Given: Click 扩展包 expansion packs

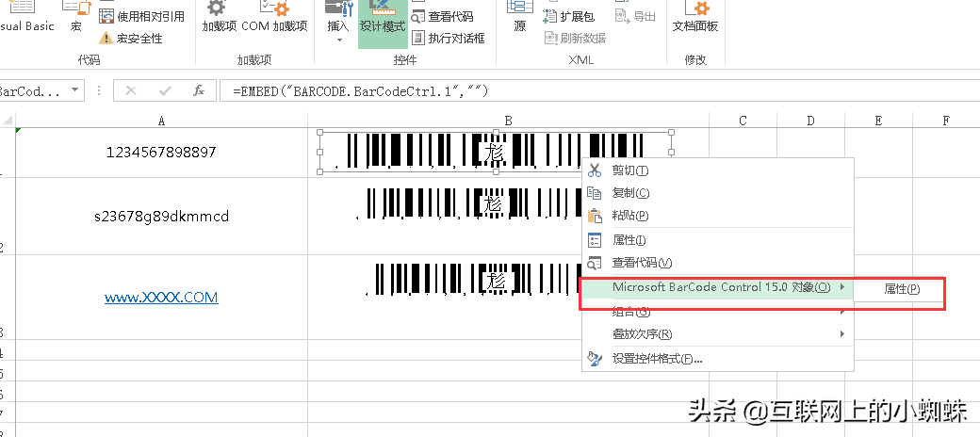Looking at the screenshot, I should click(x=569, y=16).
